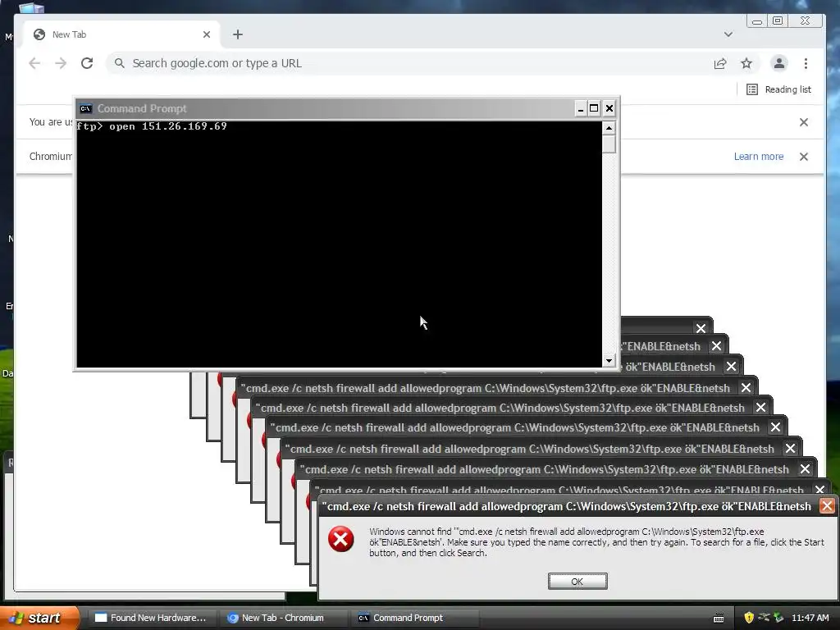Screen dimensions: 840x630
Task: Open Chromium three-dot menu
Action: [806, 63]
